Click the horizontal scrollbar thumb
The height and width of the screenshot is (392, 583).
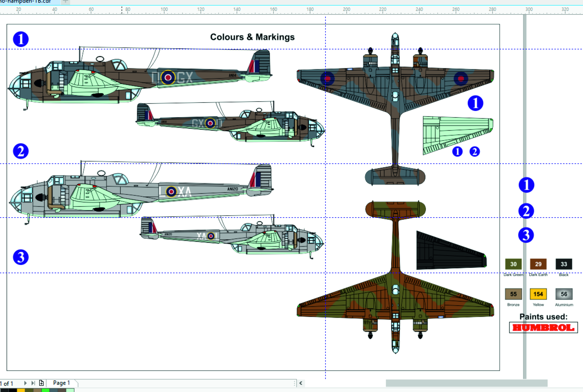coord(466,383)
